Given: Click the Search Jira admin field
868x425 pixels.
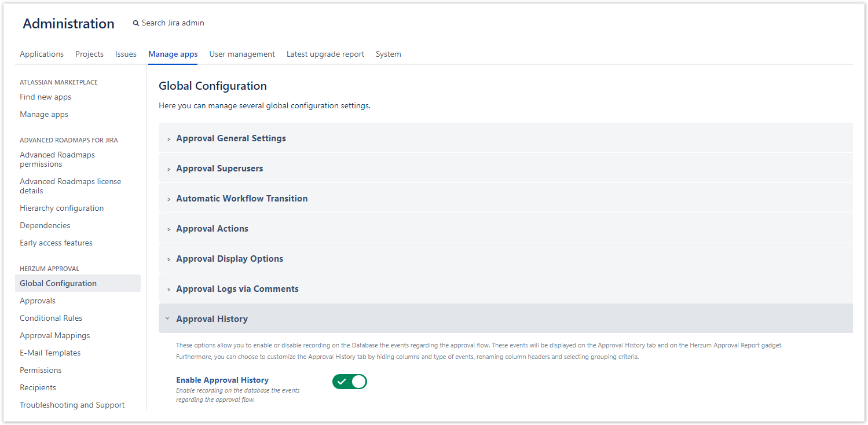Looking at the screenshot, I should pyautogui.click(x=173, y=23).
